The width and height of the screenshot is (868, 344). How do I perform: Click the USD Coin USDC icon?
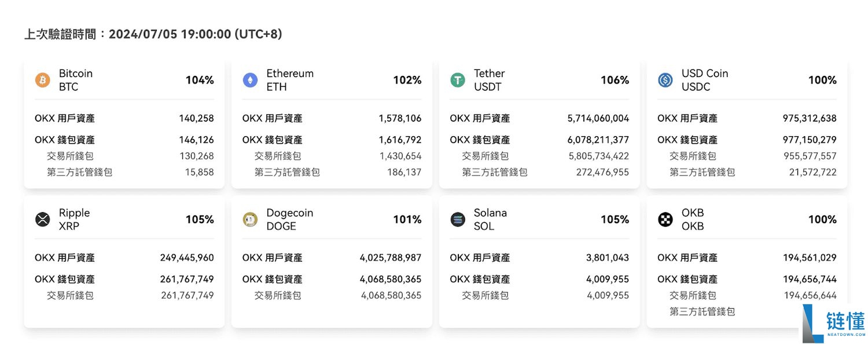tap(665, 80)
